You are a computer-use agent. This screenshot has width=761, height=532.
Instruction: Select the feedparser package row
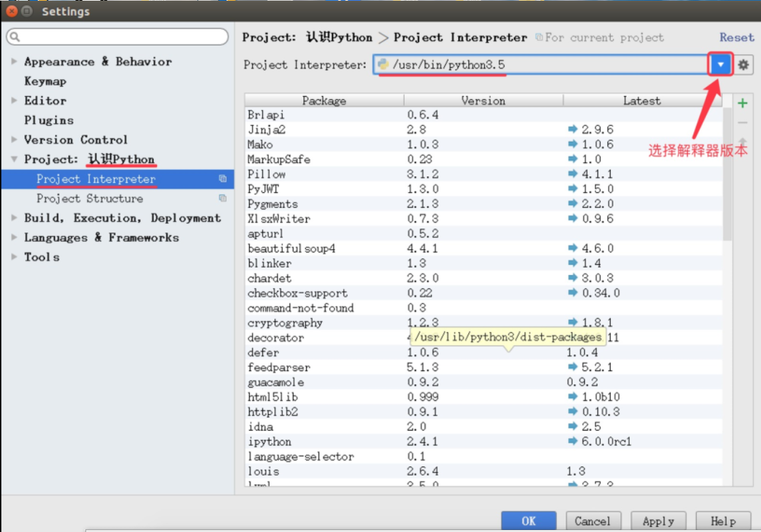click(x=483, y=367)
